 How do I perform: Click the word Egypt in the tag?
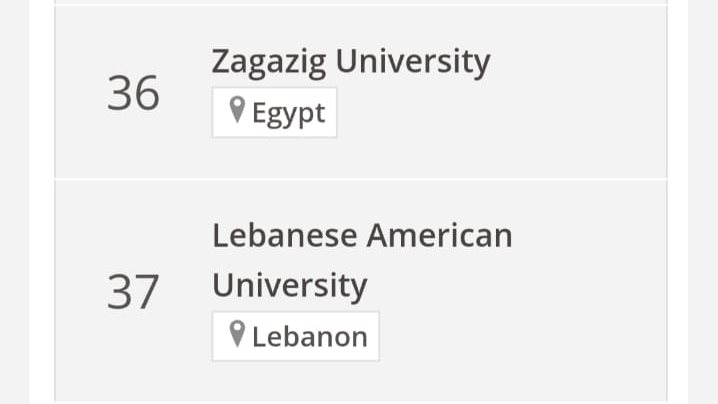[288, 113]
